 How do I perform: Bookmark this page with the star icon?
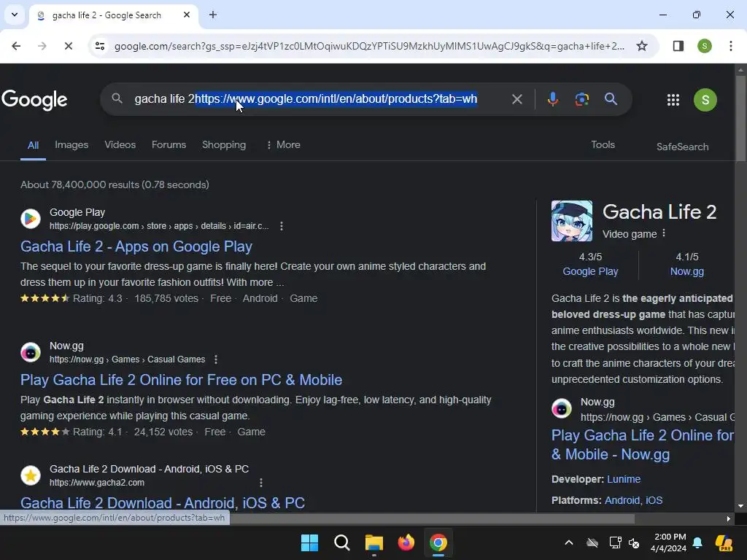[x=642, y=46]
